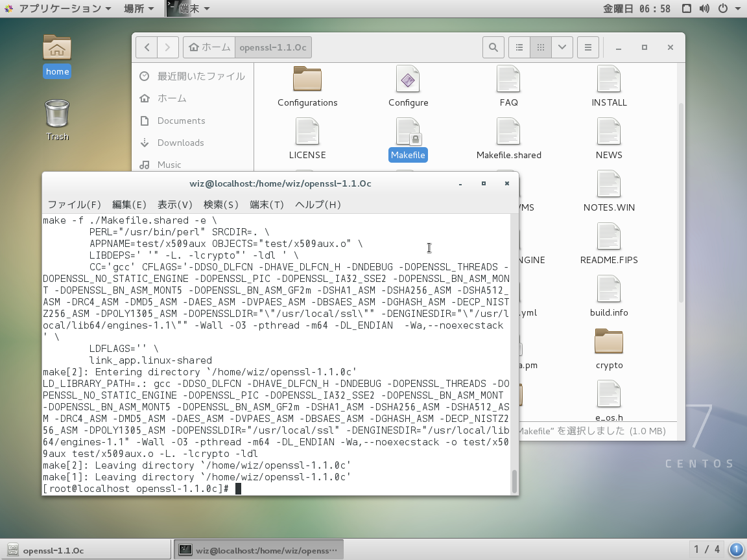Click the screen indicator icon in top bar

[x=687, y=8]
